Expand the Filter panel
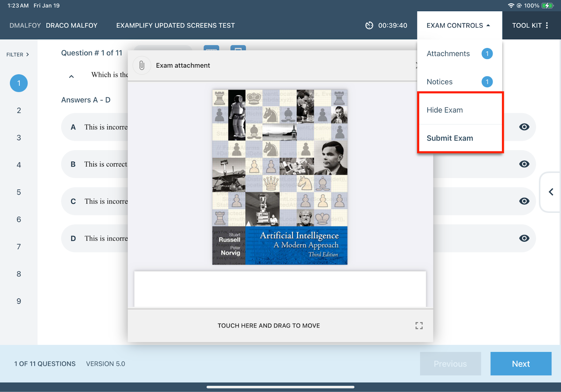This screenshot has height=392, width=561. click(18, 54)
